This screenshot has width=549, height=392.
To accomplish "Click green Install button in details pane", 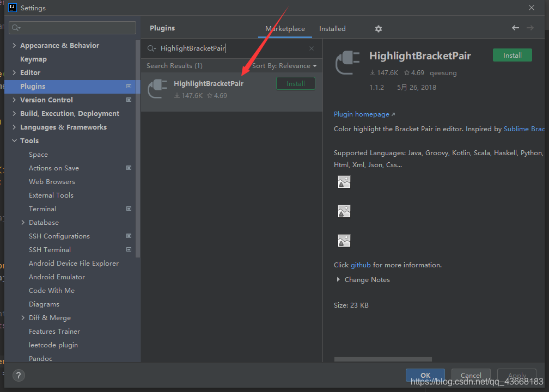I will coord(512,56).
